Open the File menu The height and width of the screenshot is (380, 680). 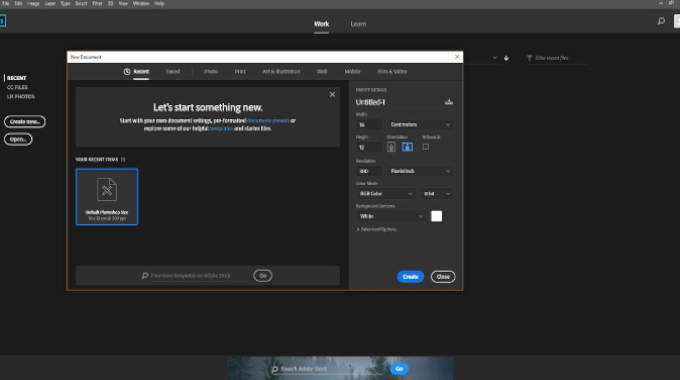click(x=6, y=3)
